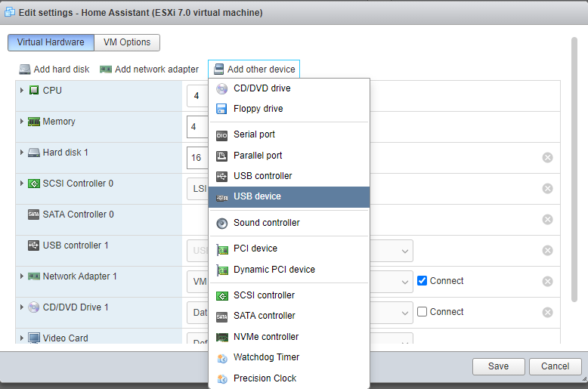Click the USB device icon in the highlighted row
The image size is (588, 389).
pyautogui.click(x=221, y=197)
